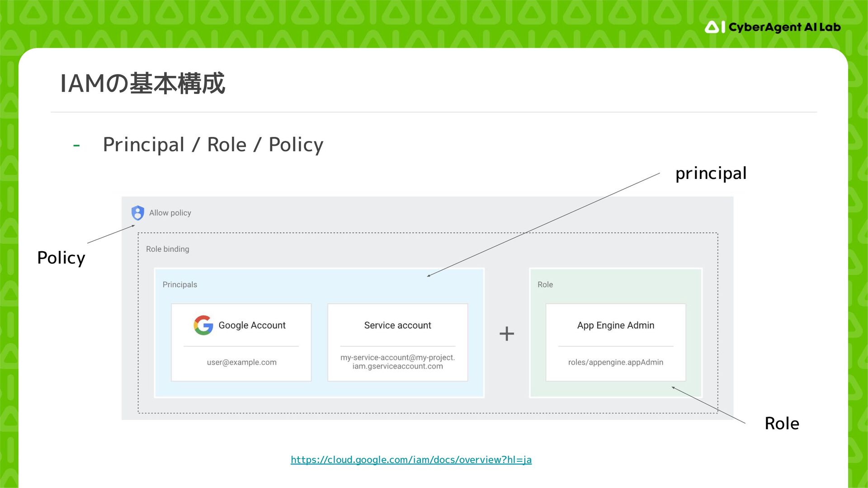The height and width of the screenshot is (488, 868).
Task: Click the CyberAgent AI Lab logo
Action: coord(772,27)
